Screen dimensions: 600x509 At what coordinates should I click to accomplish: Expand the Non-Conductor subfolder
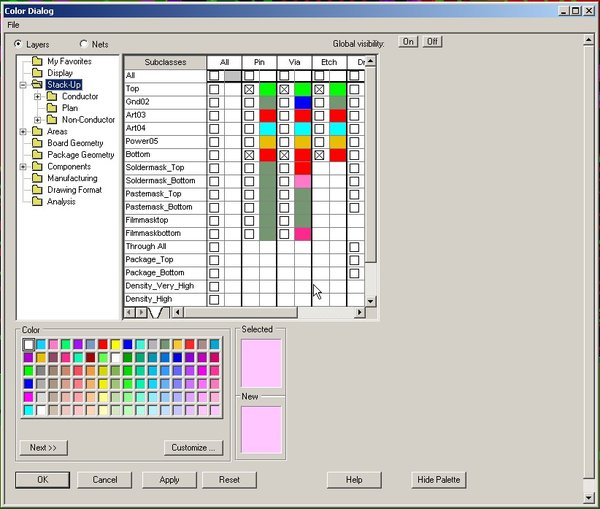click(38, 120)
